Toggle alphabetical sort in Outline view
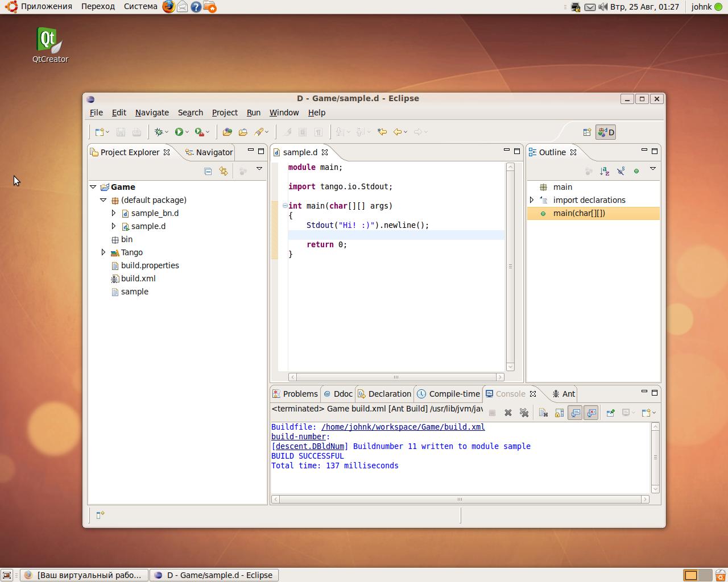Viewport: 728px width, 582px height. click(x=605, y=171)
